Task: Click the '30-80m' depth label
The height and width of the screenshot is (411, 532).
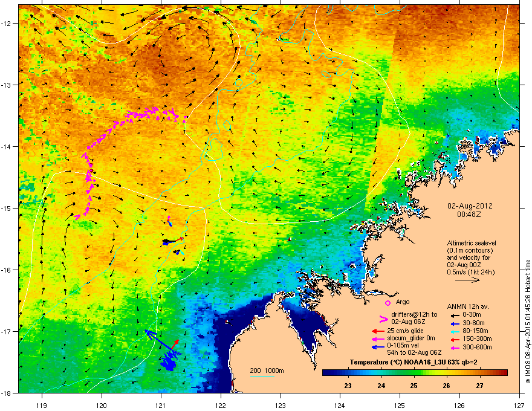Action: point(473,323)
